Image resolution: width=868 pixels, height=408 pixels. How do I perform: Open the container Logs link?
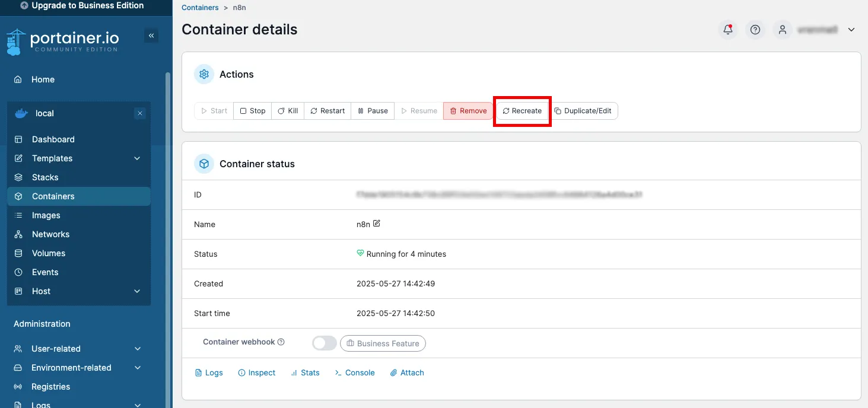tap(209, 373)
